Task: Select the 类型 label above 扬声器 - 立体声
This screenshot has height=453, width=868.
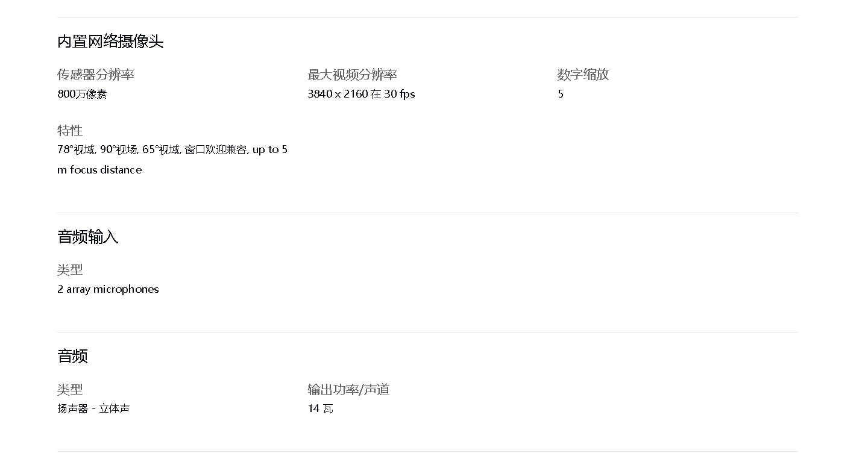Action: [70, 389]
